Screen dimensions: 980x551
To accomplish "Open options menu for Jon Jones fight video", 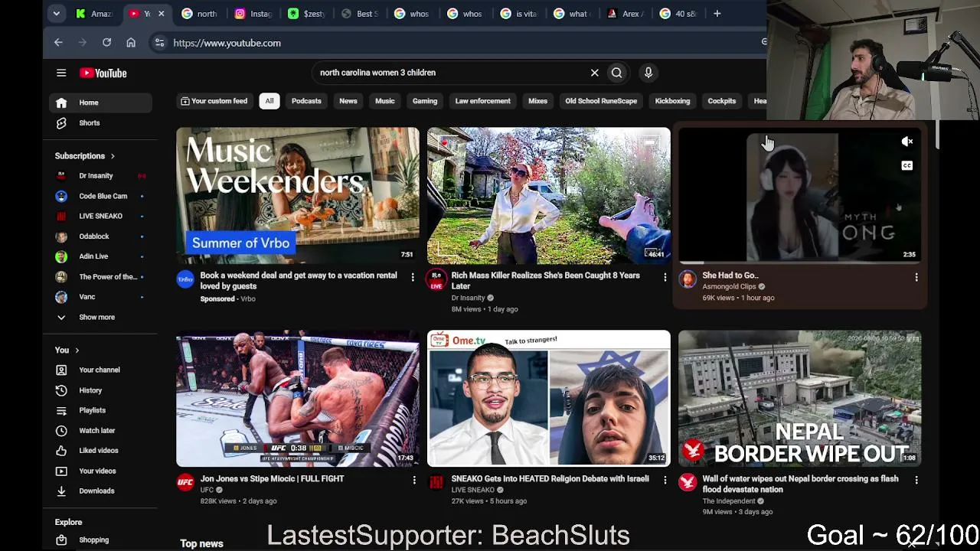I will 414,480.
